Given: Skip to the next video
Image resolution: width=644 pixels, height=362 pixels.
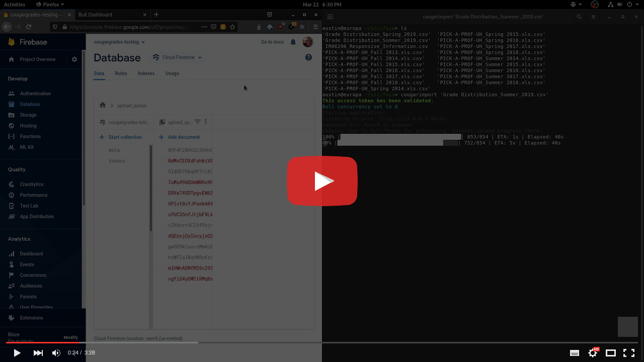Looking at the screenshot, I should pyautogui.click(x=38, y=353).
